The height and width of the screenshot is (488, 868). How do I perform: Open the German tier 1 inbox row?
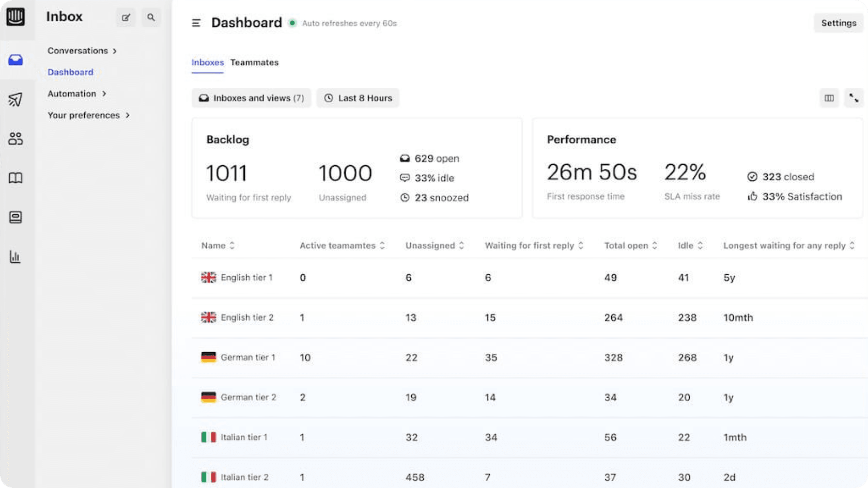coord(530,357)
